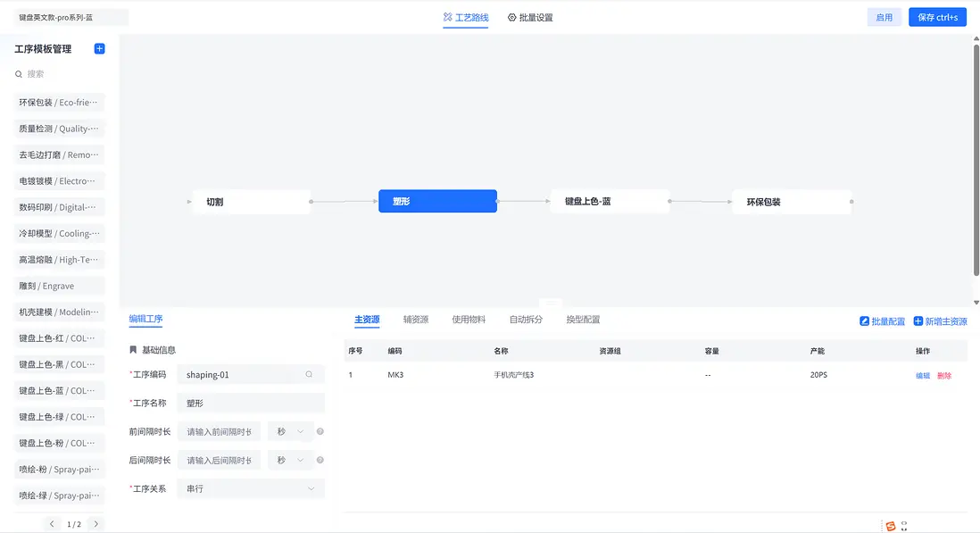Click the 后间隔时长 input field
This screenshot has width=980, height=533.
(219, 460)
